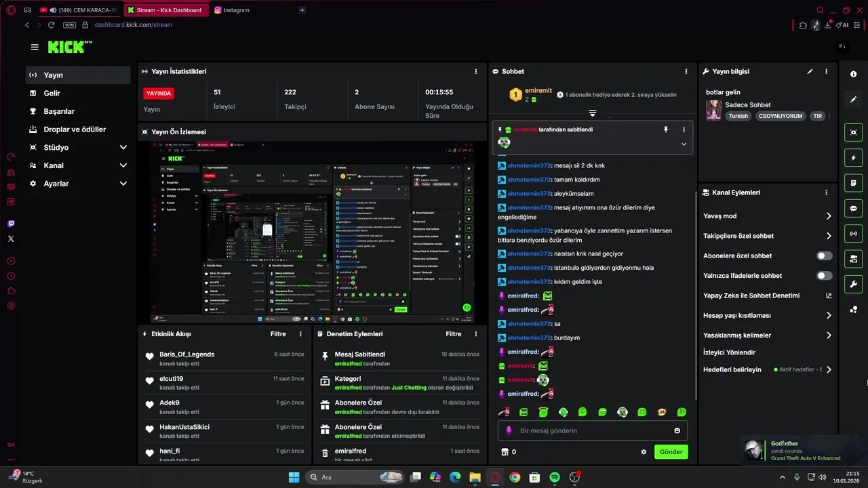Screen dimensions: 868x488
Task: Open X (Twitter) from Opera sidebar
Action: pos(11,239)
